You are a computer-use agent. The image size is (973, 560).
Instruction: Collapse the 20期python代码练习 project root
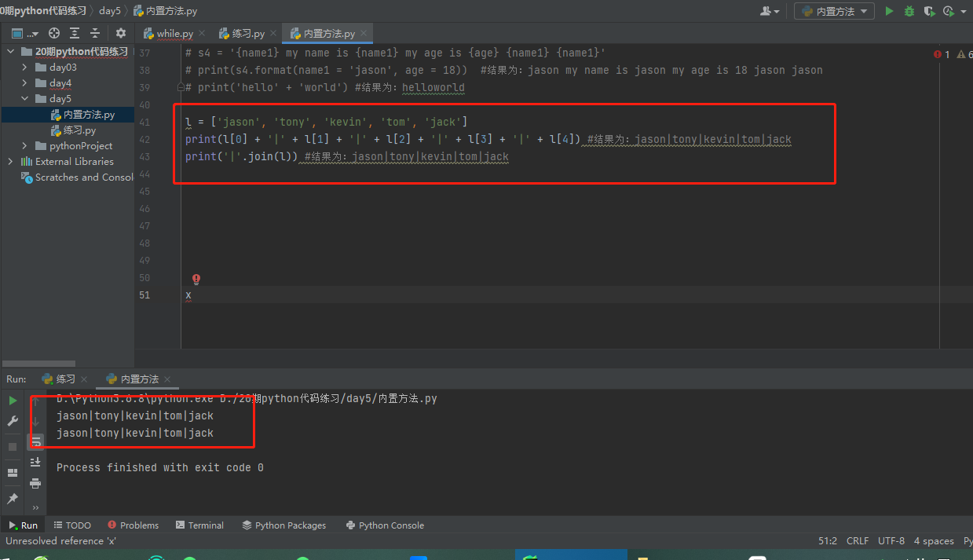point(10,51)
